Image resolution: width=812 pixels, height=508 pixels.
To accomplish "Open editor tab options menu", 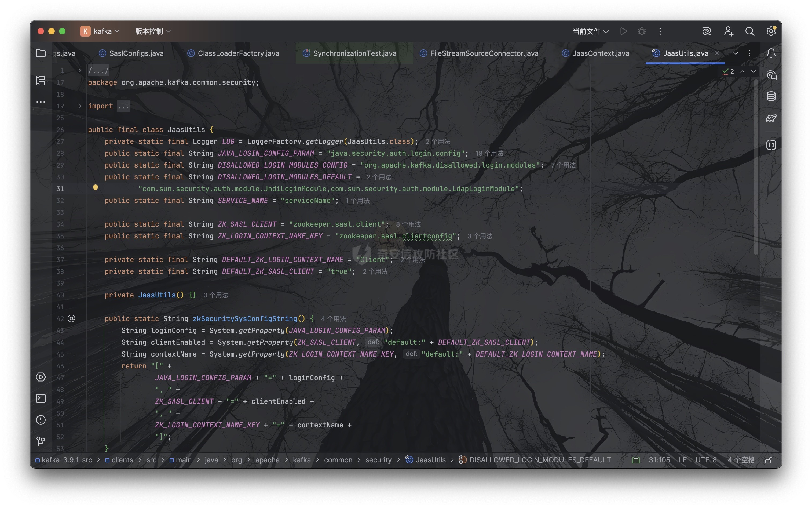I will [x=749, y=53].
